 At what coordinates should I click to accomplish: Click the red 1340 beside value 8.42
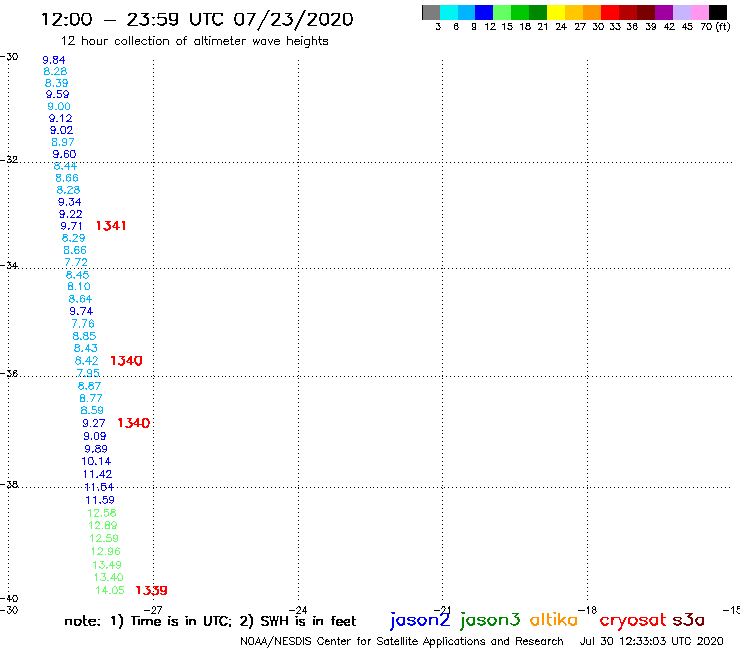126,361
